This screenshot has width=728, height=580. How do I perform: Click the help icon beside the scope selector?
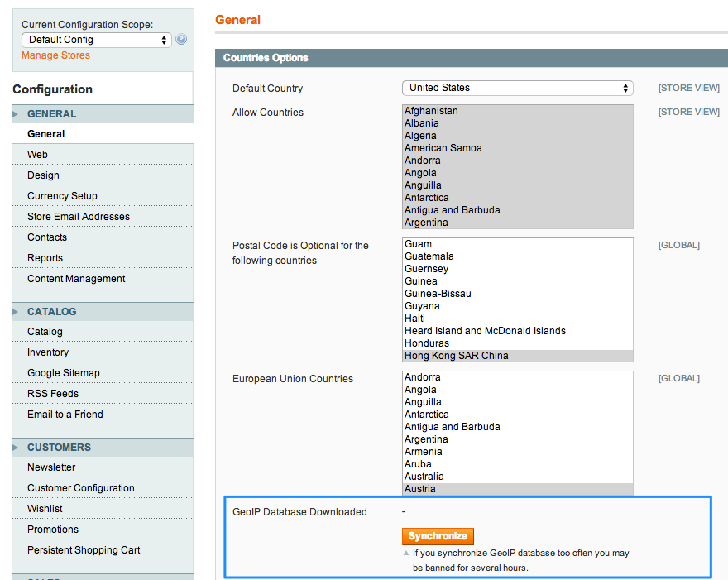click(x=181, y=40)
